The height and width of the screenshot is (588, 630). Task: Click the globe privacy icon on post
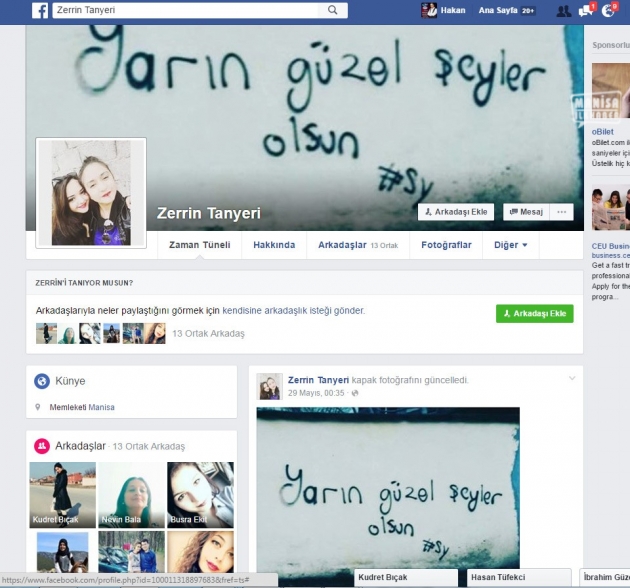[x=355, y=393]
